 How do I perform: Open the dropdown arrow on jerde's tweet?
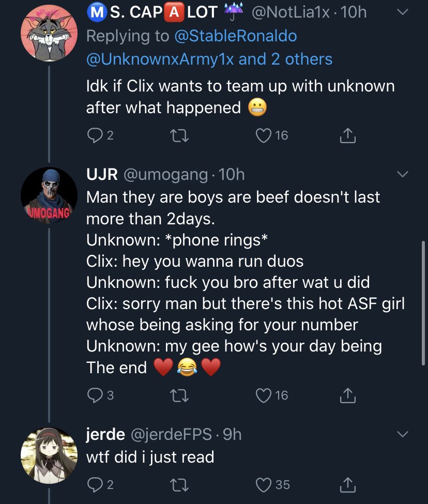click(x=403, y=434)
